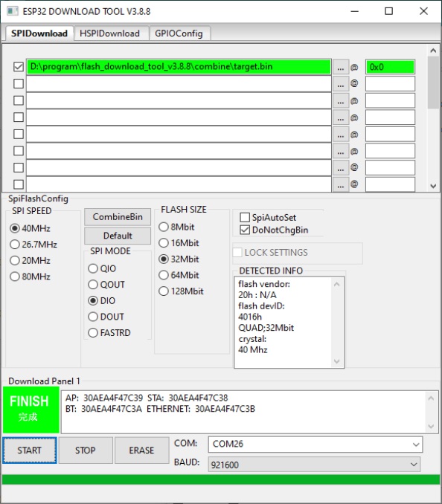Click detected info scroll up arrow
Image resolution: width=442 pixels, height=504 pixels.
pyautogui.click(x=337, y=284)
